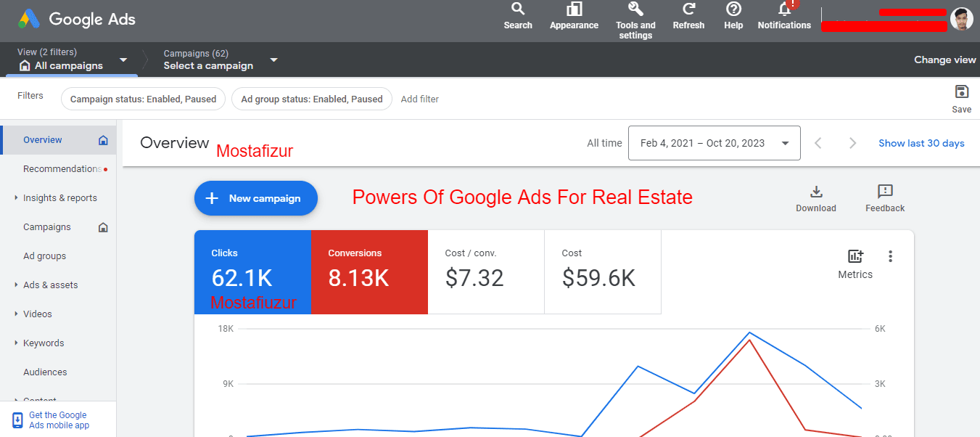The image size is (980, 437).
Task: Open Notifications bell icon
Action: pos(784,10)
